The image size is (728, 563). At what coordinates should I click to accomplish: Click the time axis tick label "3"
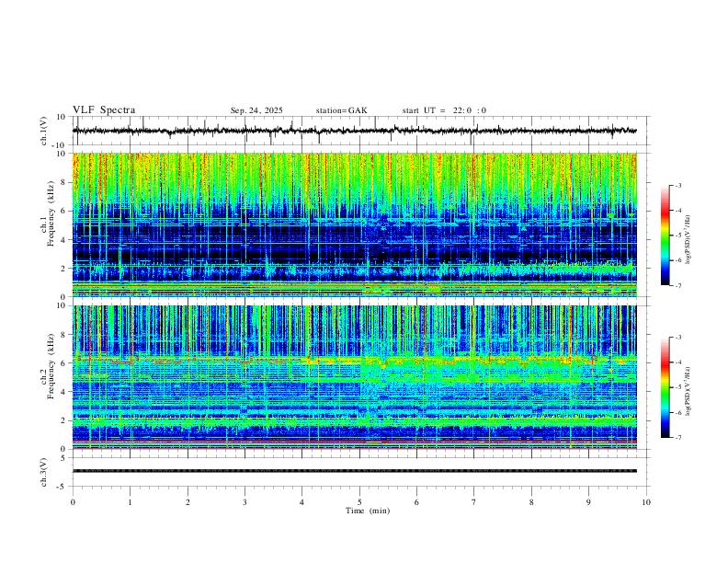(x=245, y=502)
